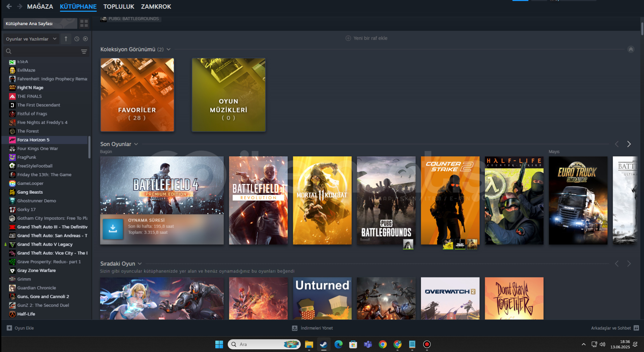
Task: Expand Koleksiyon Görünümü shelf dropdown
Action: coord(168,49)
